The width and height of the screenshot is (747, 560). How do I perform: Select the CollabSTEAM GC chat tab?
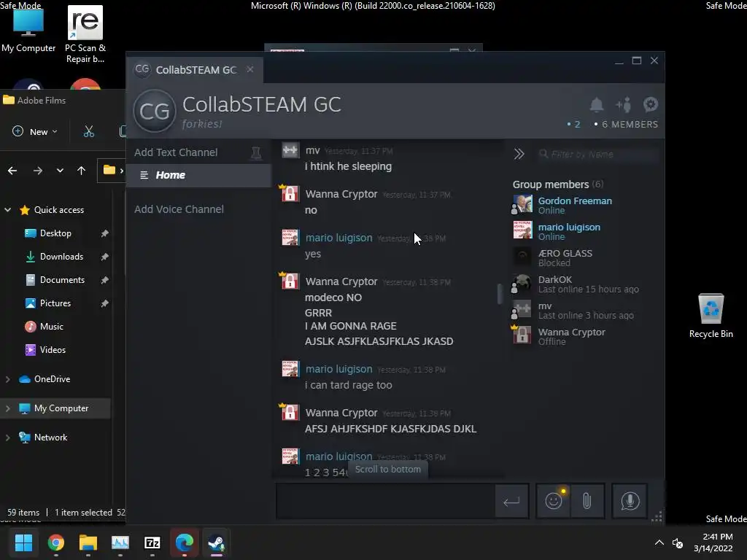[196, 70]
